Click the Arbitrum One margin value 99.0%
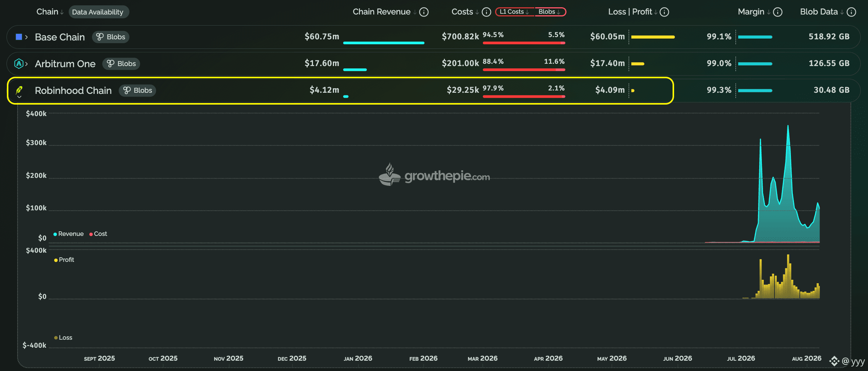 coord(719,63)
